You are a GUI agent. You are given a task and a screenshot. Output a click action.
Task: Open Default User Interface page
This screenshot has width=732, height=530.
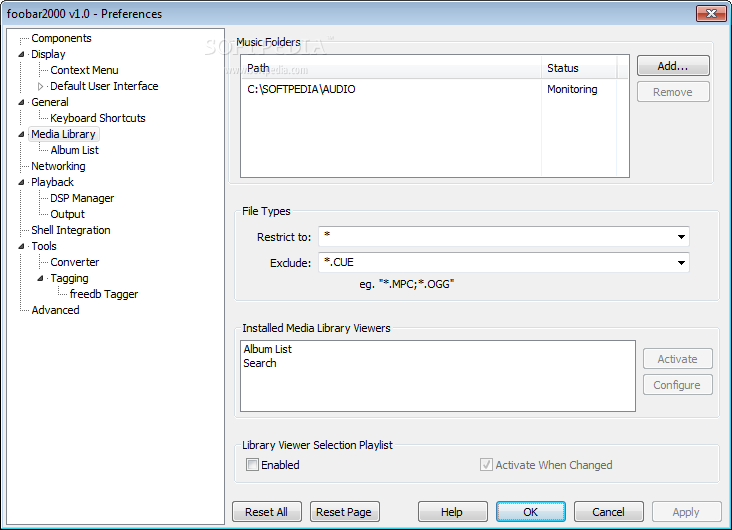coord(104,86)
